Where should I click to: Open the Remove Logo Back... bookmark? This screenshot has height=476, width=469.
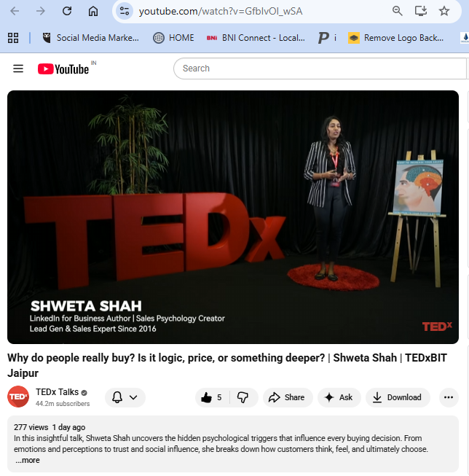396,38
